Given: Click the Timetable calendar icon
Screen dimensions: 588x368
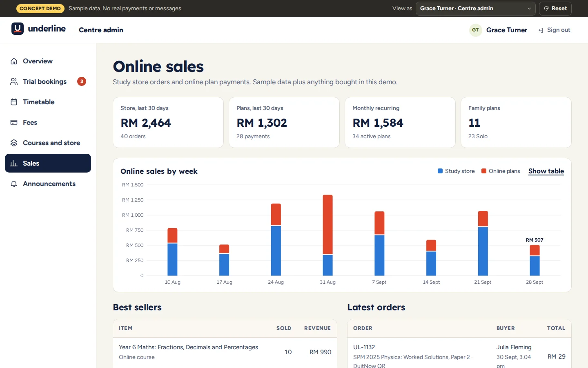Looking at the screenshot, I should (x=14, y=102).
